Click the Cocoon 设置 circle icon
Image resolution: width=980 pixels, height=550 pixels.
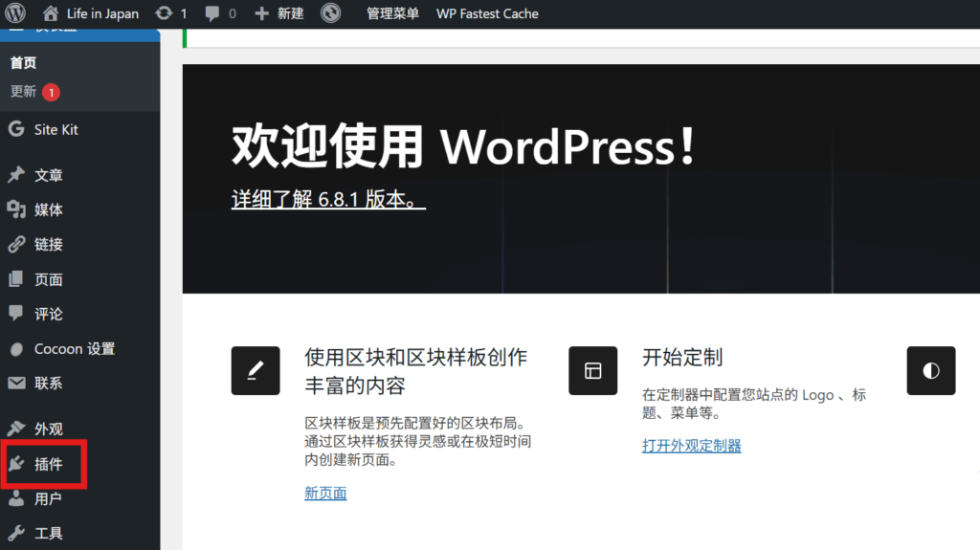pos(17,349)
